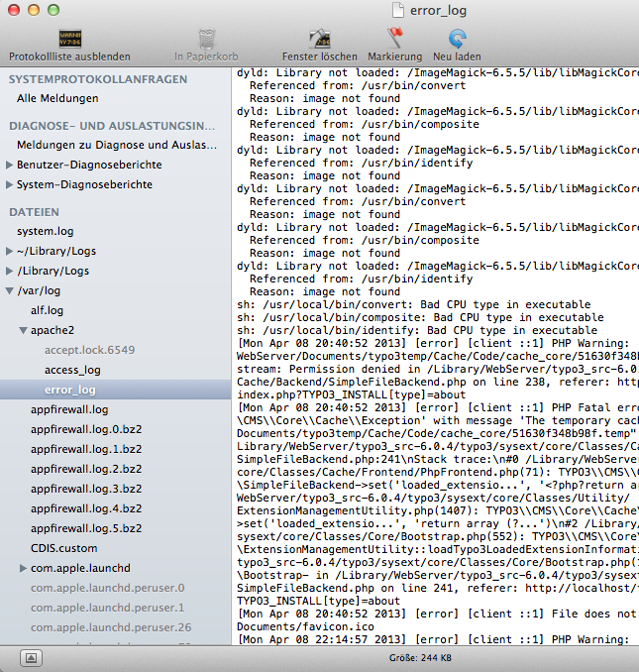The image size is (639, 672).
Task: Click the error_log window title text
Action: 438,10
